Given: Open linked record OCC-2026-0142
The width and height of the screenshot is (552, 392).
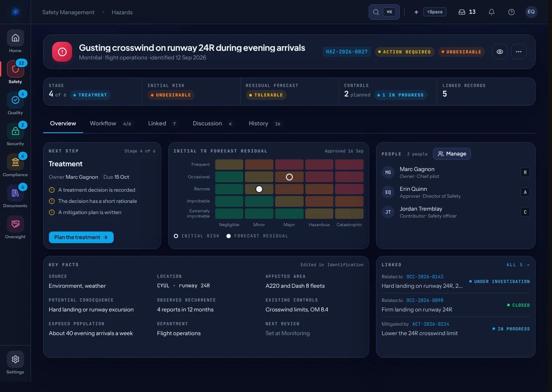Looking at the screenshot, I should pyautogui.click(x=425, y=277).
